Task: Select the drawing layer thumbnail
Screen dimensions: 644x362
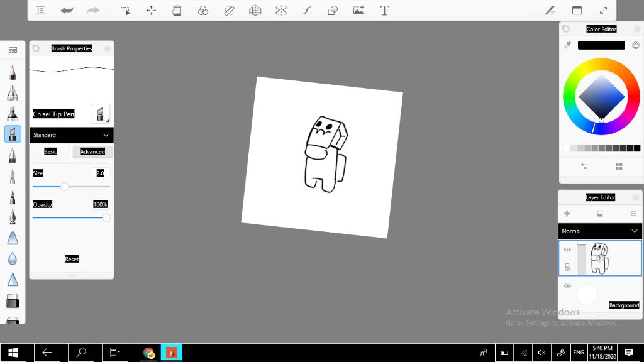Action: pyautogui.click(x=599, y=258)
